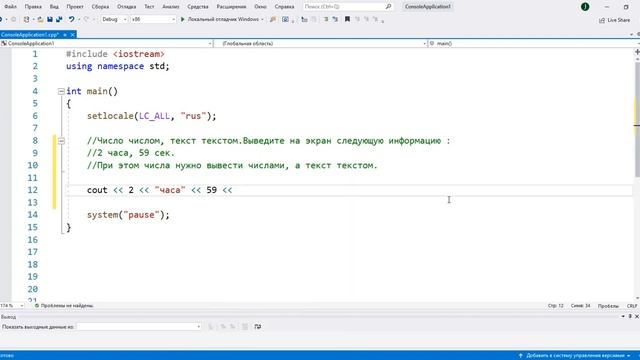The image size is (640, 360).
Task: Open the ConsoleApplication1 project scope dropdown
Action: pyautogui.click(x=106, y=43)
